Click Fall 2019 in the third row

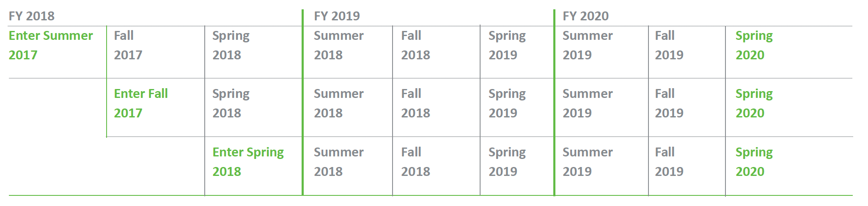coord(669,161)
